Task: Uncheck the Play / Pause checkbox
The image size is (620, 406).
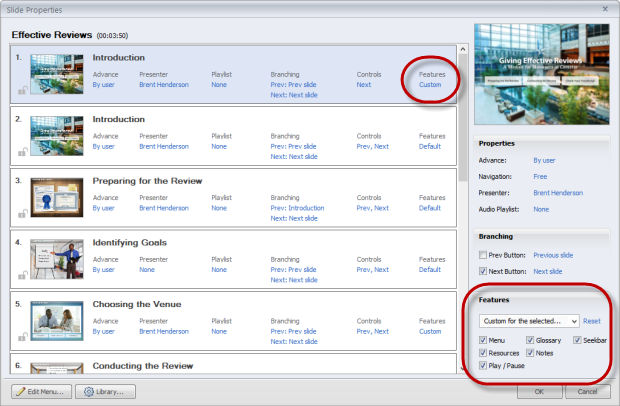Action: click(484, 366)
